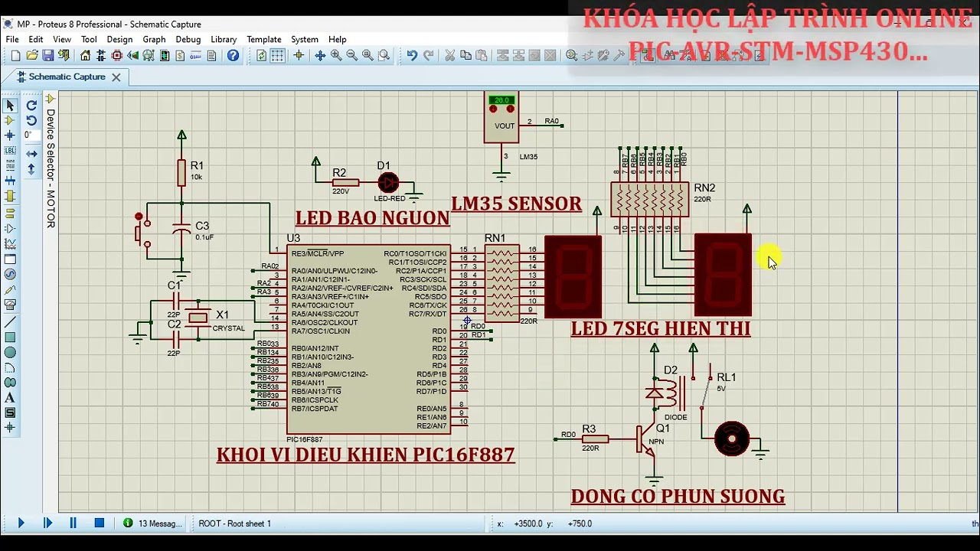Screen dimensions: 980x551
Task: Choose the 2D Symbols mode tool
Action: [10, 413]
